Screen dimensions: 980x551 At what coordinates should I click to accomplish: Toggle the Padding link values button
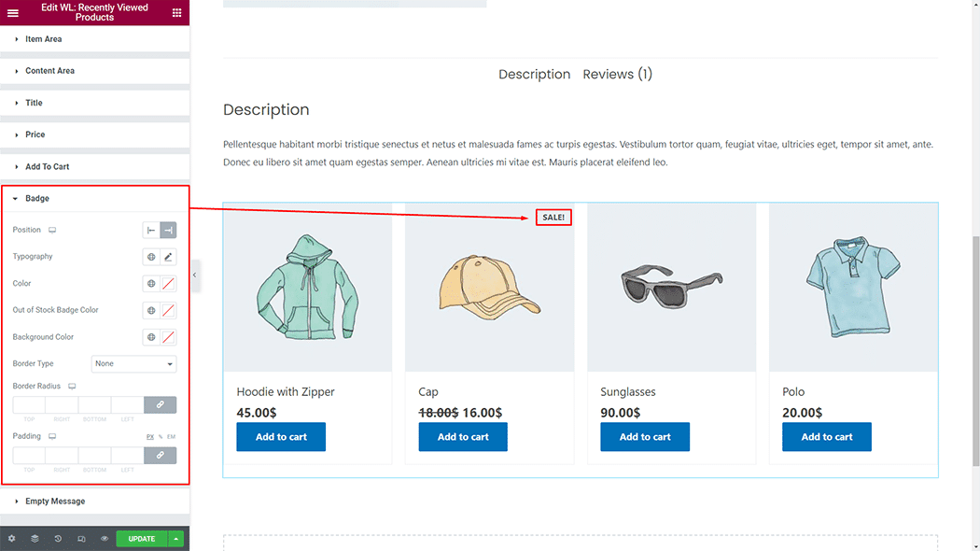pyautogui.click(x=160, y=455)
